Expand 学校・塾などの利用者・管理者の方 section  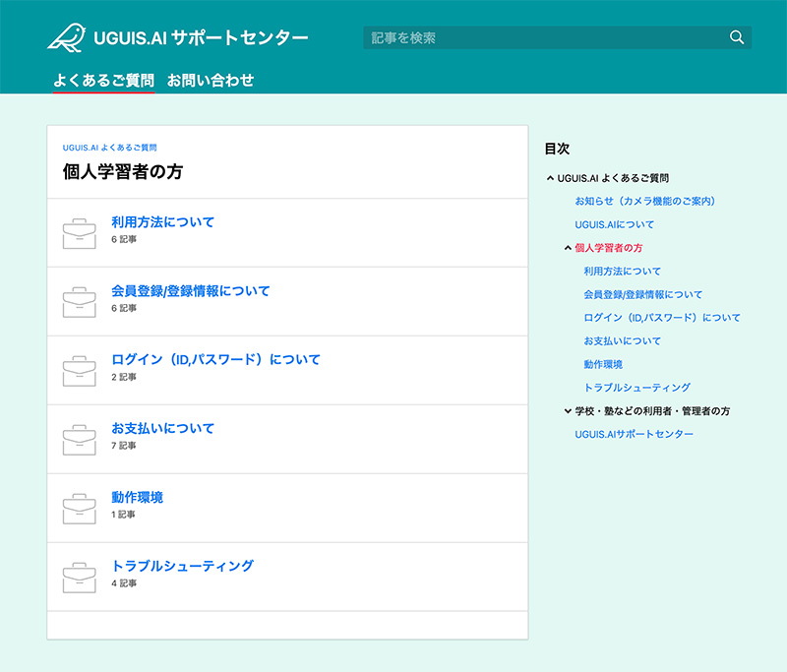[568, 411]
